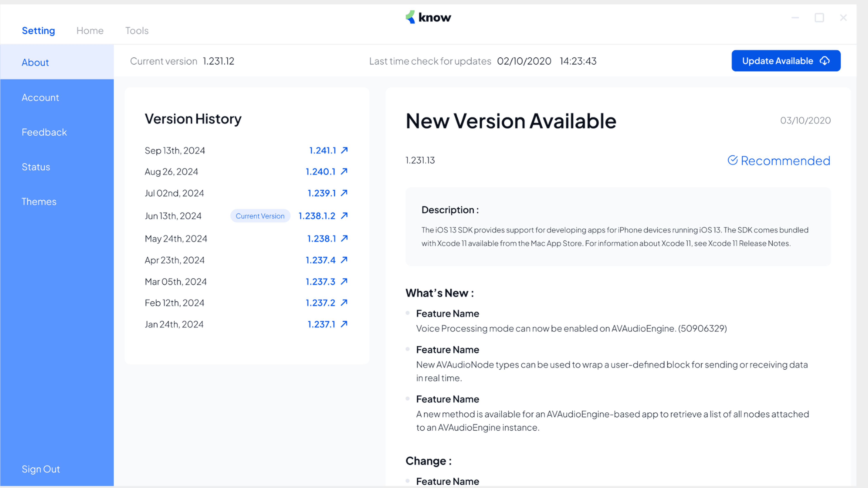This screenshot has height=488, width=868.
Task: Open version 1.240.1 arrow icon
Action: point(344,171)
